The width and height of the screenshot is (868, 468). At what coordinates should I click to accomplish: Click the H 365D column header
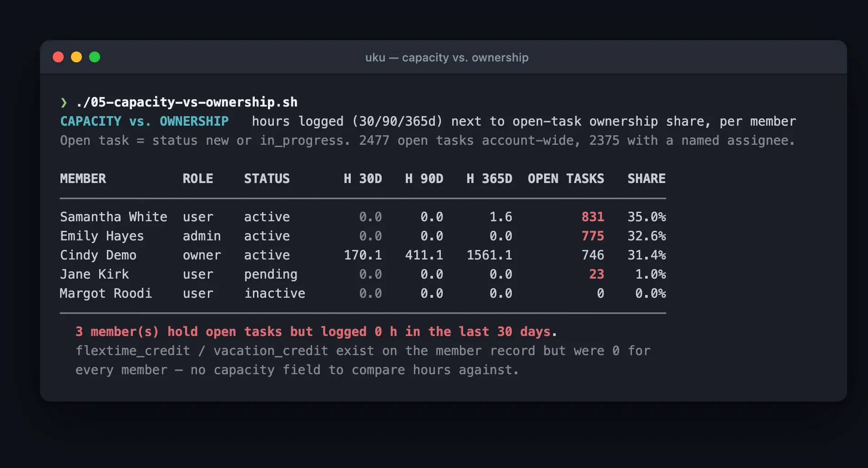pos(489,178)
